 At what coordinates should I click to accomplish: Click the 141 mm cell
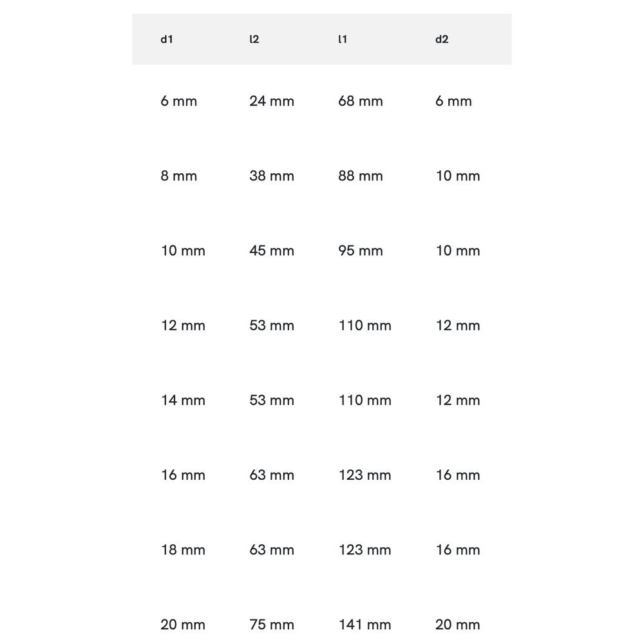365,624
